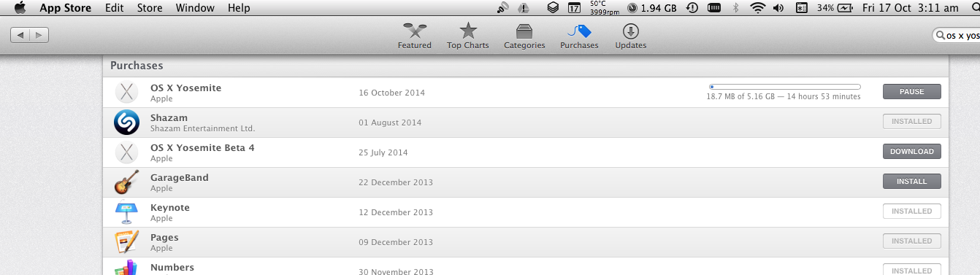Open the Store menu
This screenshot has height=275, width=980.
150,8
